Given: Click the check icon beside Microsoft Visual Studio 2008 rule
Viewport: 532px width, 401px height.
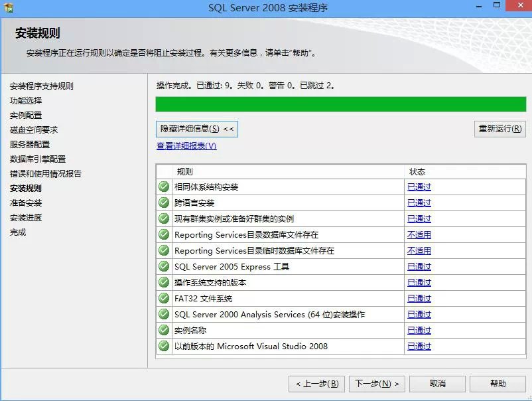Looking at the screenshot, I should 163,346.
